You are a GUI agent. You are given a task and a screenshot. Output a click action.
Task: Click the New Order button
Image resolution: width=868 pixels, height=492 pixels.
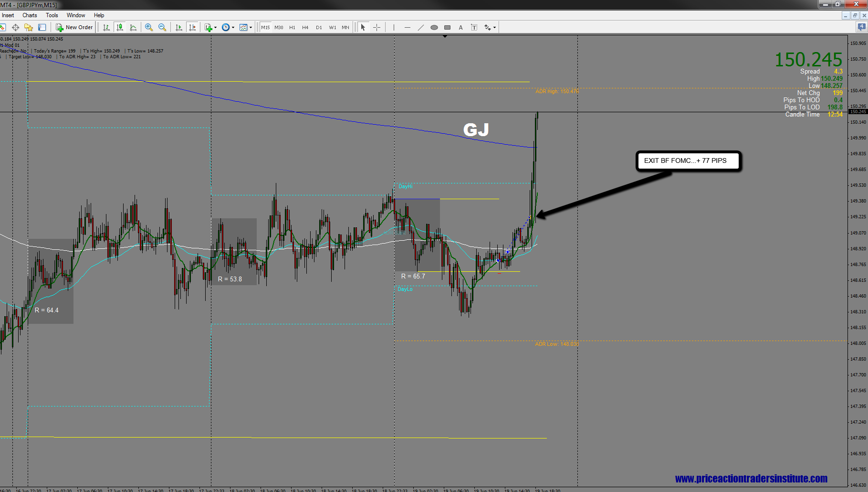click(x=74, y=27)
